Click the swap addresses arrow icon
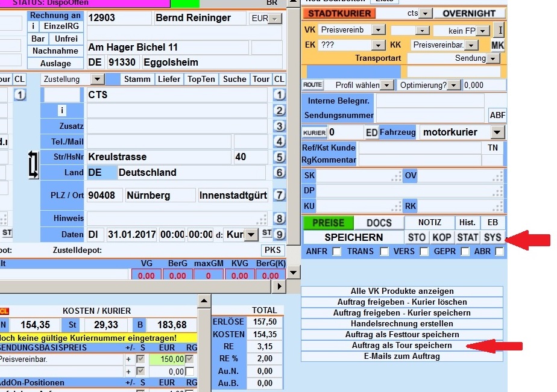The width and height of the screenshot is (557, 392). tap(33, 164)
